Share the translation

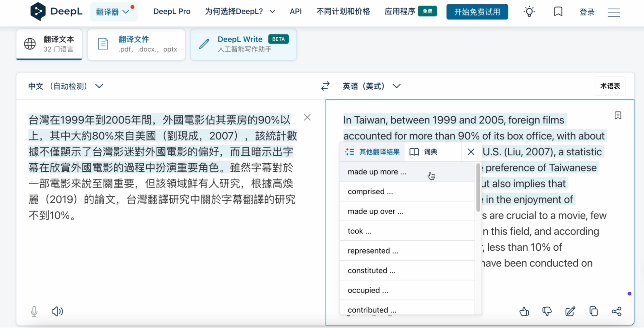tap(616, 311)
